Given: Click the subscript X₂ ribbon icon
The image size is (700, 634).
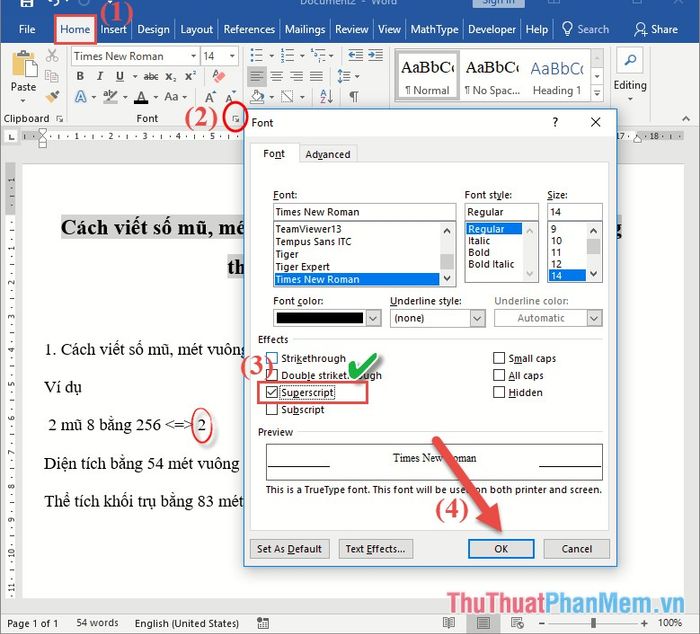Looking at the screenshot, I should pos(171,77).
